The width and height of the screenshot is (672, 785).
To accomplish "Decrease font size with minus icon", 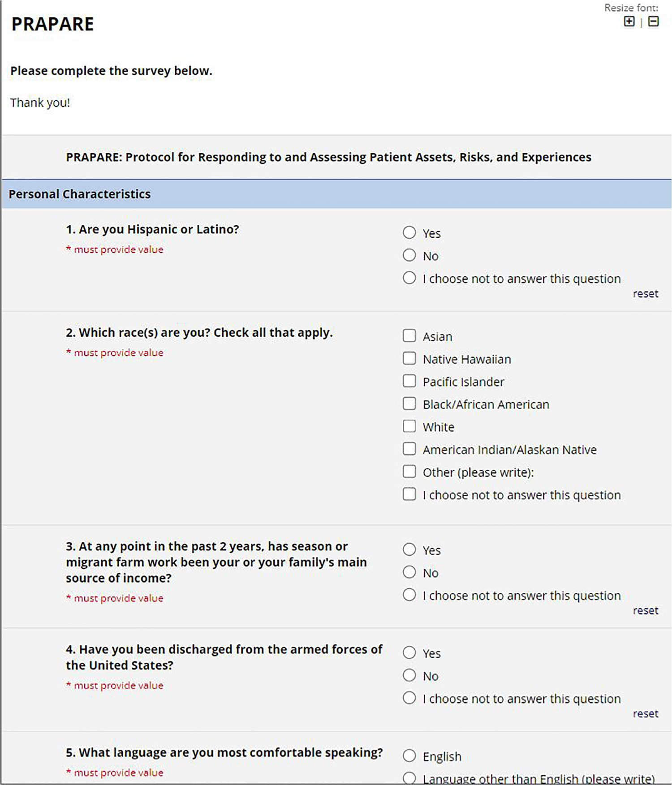I will [653, 21].
